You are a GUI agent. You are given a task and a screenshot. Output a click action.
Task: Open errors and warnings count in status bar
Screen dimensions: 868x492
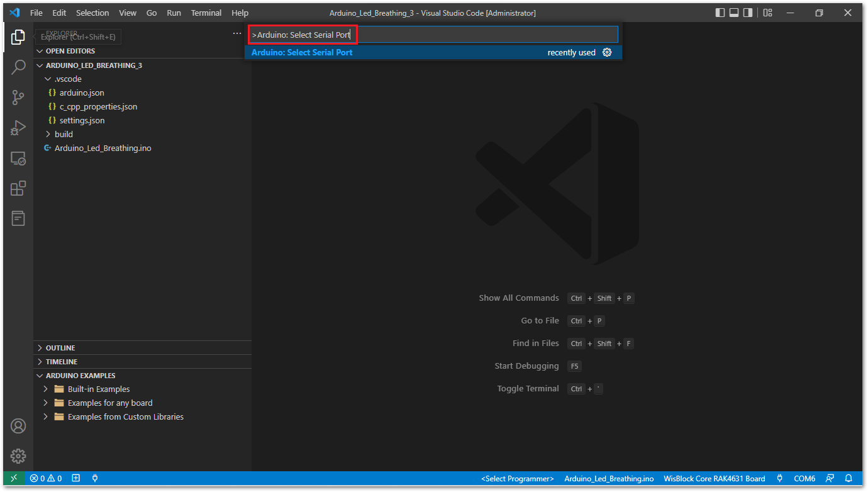click(46, 478)
